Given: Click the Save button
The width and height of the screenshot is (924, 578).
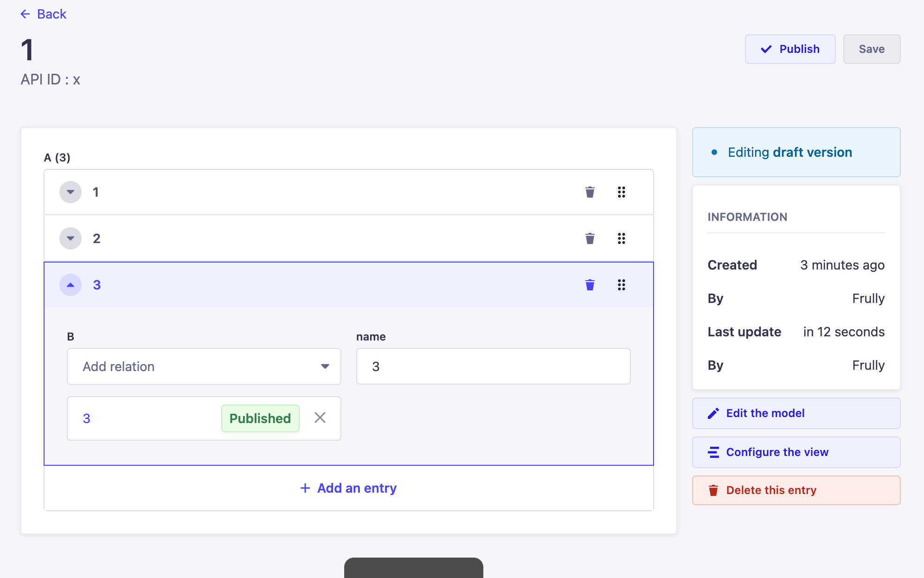Looking at the screenshot, I should click(x=872, y=49).
